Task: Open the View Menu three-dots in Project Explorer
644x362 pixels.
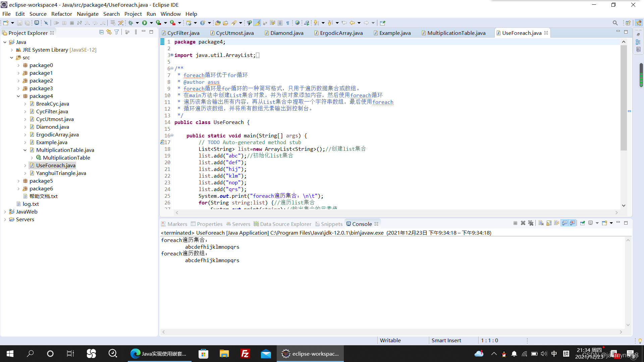Action: click(136, 32)
